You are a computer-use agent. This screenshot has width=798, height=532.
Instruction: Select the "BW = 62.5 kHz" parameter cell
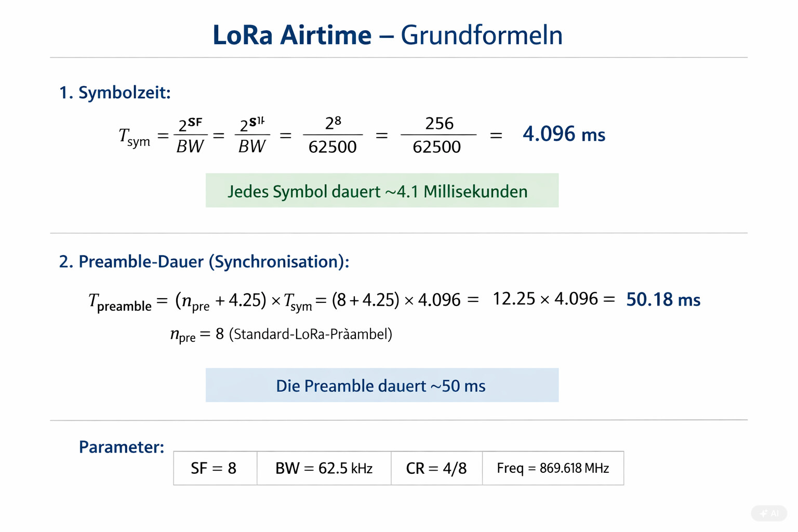324,468
